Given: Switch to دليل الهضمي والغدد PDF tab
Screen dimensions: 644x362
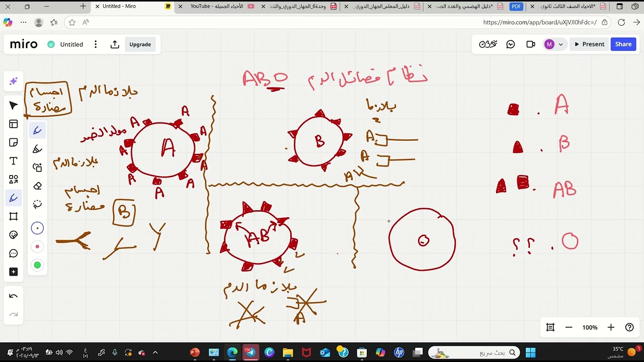Looking at the screenshot, I should [x=465, y=6].
